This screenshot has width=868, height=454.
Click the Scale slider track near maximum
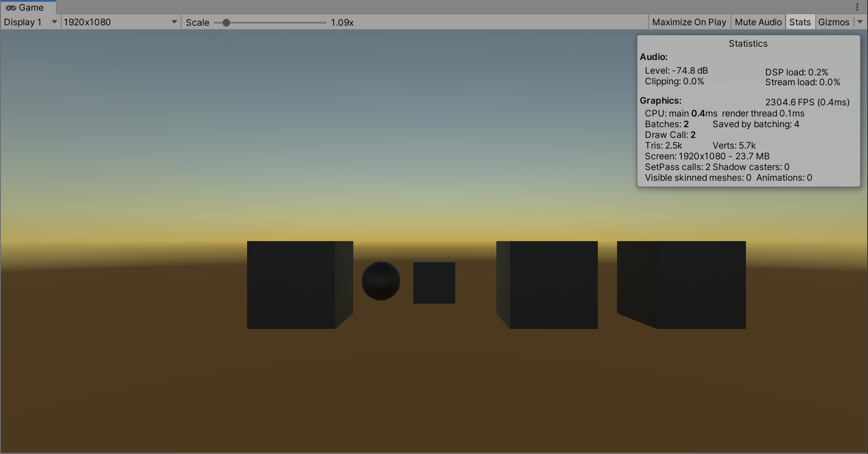click(322, 22)
